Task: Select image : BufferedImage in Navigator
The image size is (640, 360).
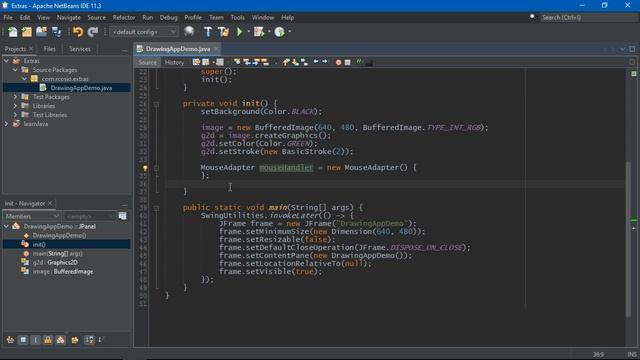Action: click(62, 271)
